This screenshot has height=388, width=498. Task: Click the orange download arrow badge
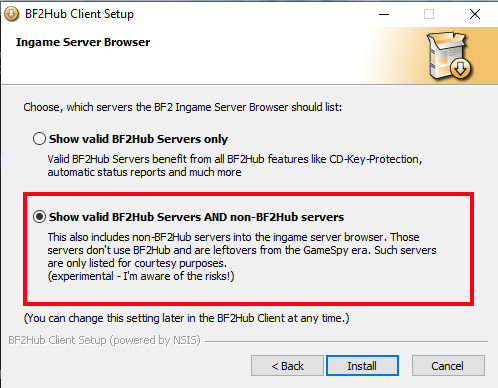(460, 68)
